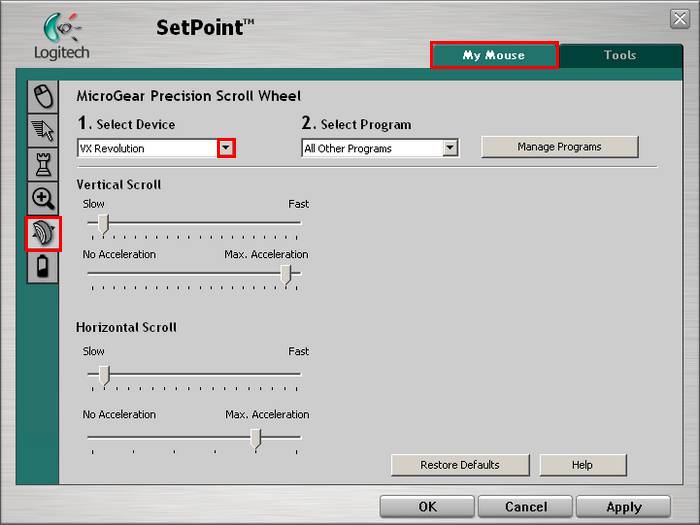Screen dimensions: 700x525
Task: Expand the Select Program dropdown arrow
Action: pyautogui.click(x=450, y=148)
